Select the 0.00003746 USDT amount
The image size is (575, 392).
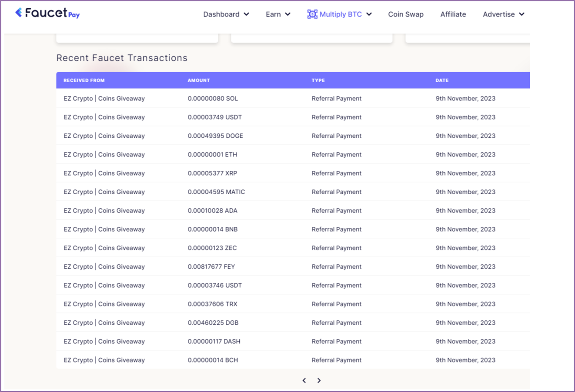(x=215, y=286)
